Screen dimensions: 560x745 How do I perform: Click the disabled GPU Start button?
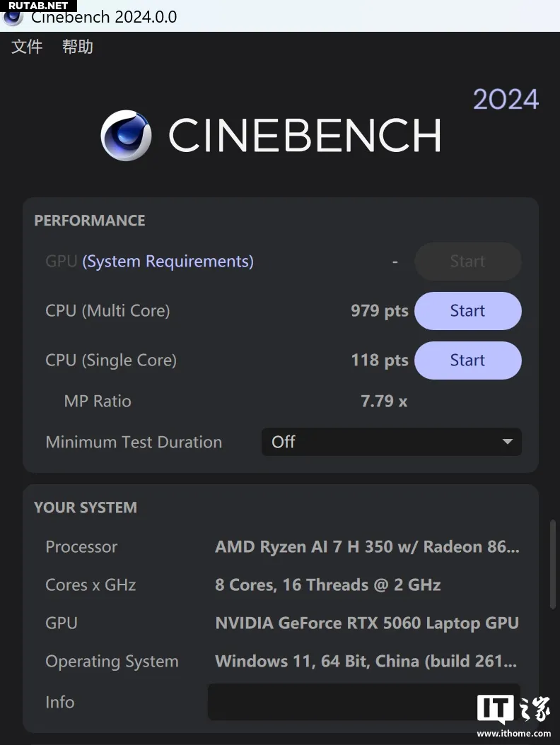(x=468, y=262)
